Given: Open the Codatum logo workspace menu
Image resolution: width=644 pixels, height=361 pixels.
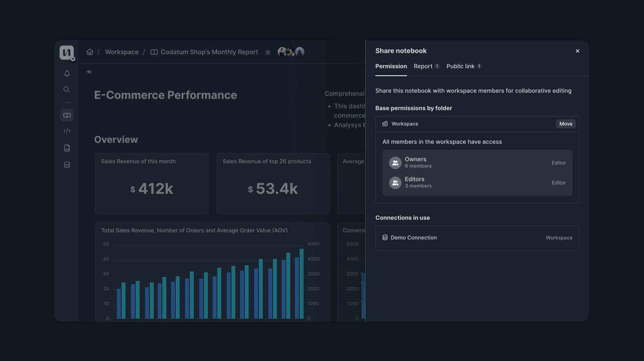Looking at the screenshot, I should pyautogui.click(x=67, y=53).
